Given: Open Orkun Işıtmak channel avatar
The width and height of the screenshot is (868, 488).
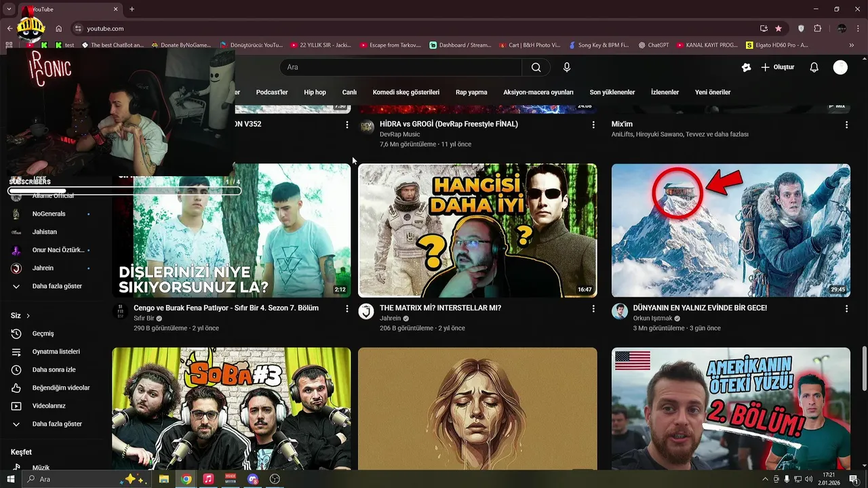Looking at the screenshot, I should 619,311.
